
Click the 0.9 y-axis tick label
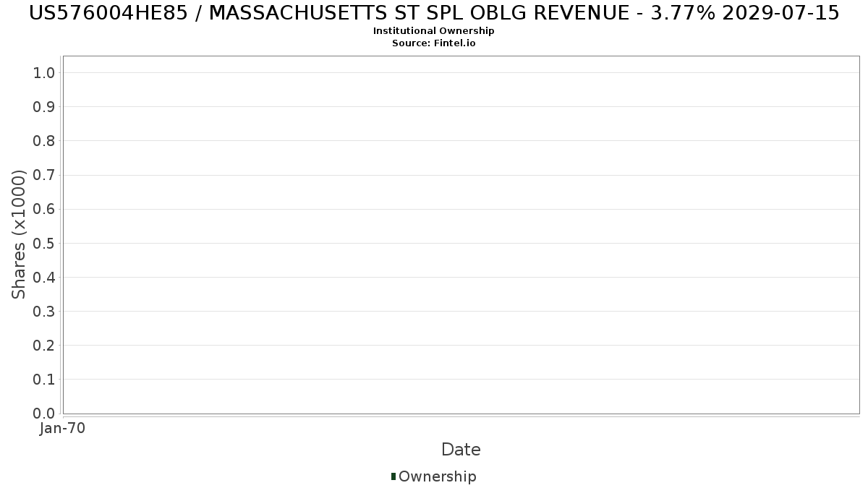[44, 107]
